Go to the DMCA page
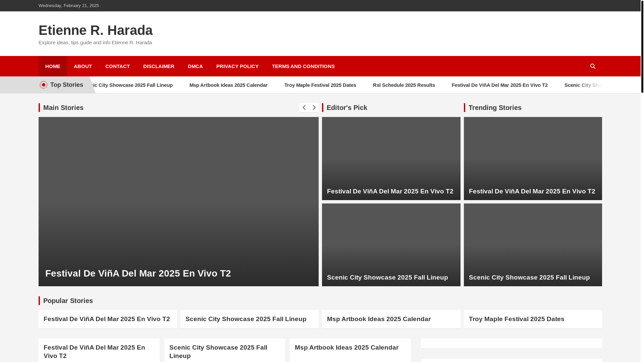 click(x=195, y=66)
